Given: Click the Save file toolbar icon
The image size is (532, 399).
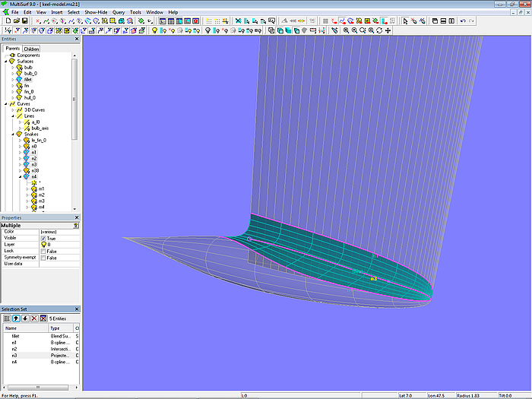Looking at the screenshot, I should (x=25, y=21).
